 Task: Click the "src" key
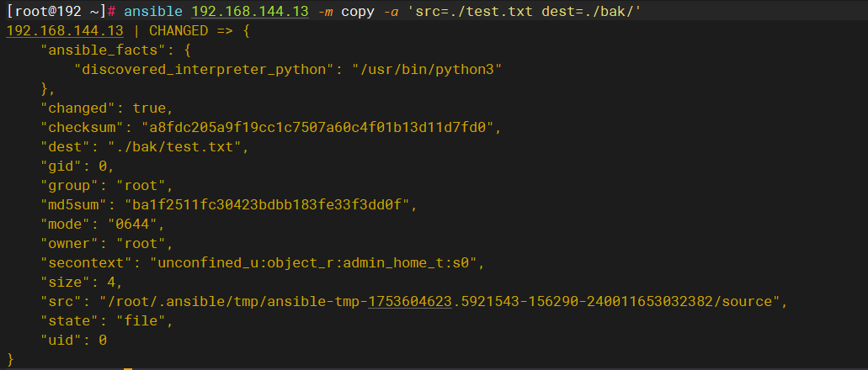click(62, 301)
